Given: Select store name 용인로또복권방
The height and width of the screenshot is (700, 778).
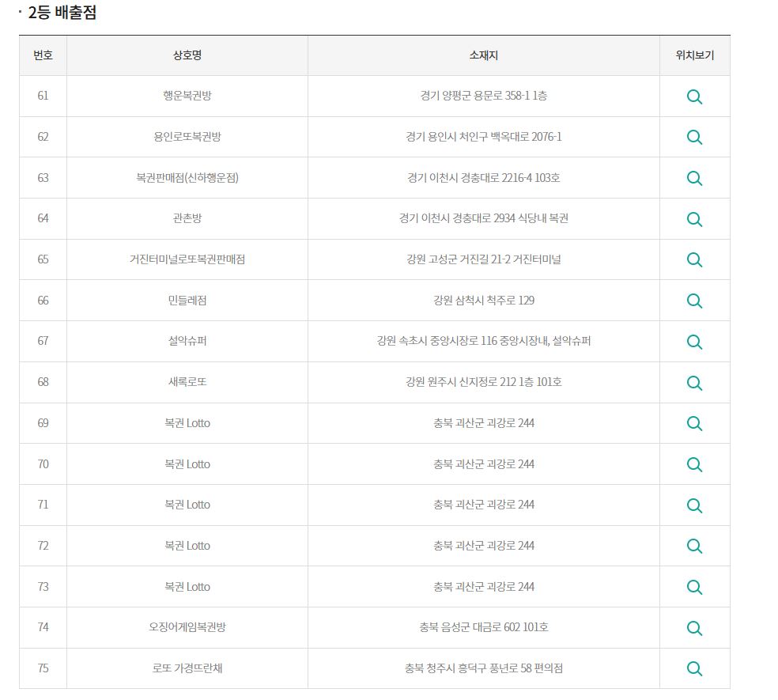Looking at the screenshot, I should coord(187,137).
